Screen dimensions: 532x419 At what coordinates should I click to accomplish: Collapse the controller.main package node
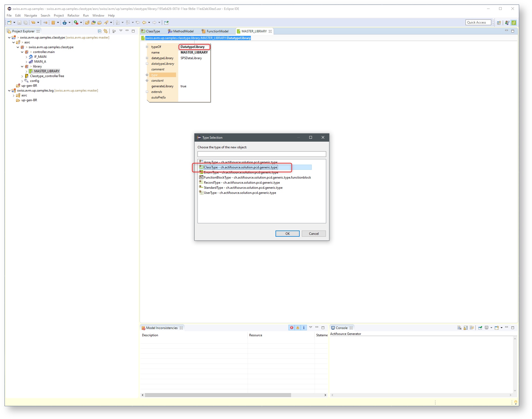point(22,52)
